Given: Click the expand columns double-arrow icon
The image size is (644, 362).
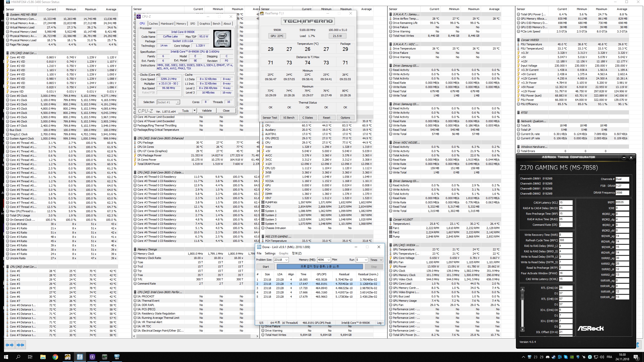Looking at the screenshot, I should pyautogui.click(x=10, y=345).
